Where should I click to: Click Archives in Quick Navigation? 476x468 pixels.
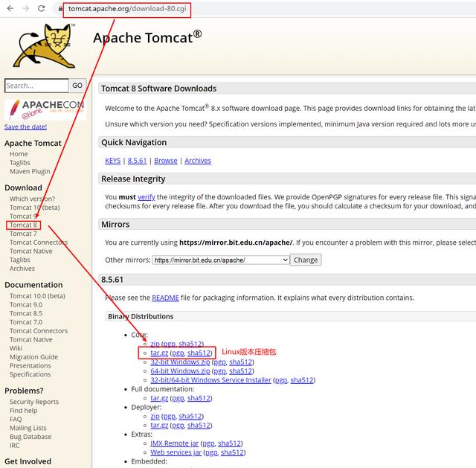click(198, 161)
